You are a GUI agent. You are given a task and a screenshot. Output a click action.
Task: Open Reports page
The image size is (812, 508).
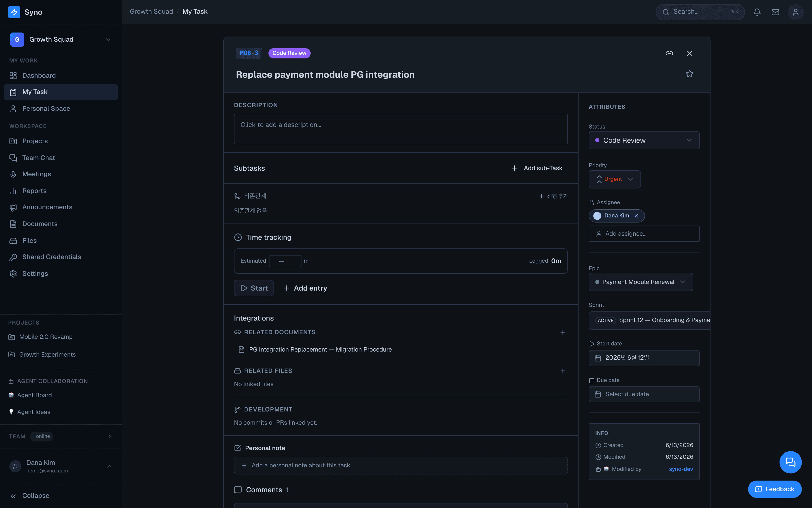61,191
